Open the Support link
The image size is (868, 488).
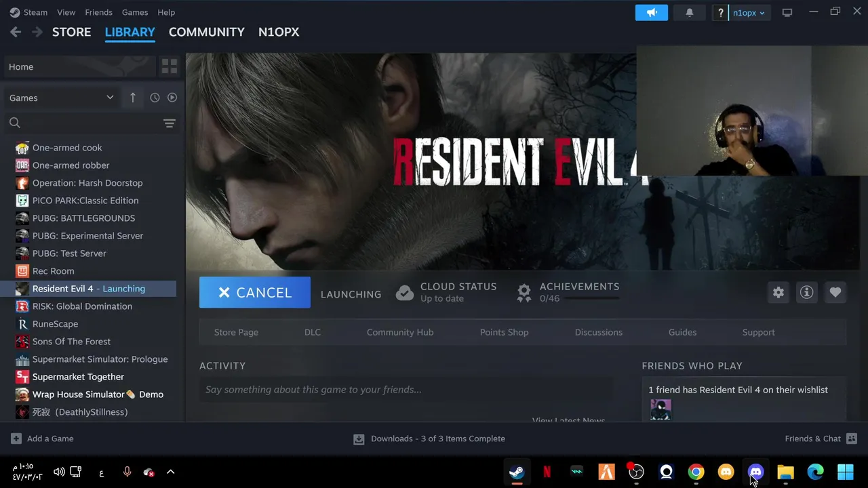(x=759, y=332)
